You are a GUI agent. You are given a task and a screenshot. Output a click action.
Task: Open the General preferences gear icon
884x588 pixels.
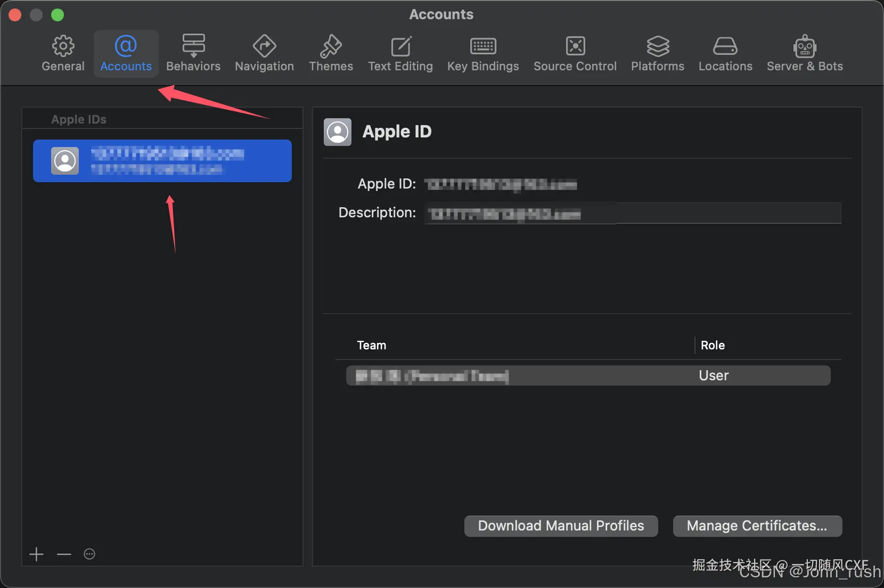[63, 46]
